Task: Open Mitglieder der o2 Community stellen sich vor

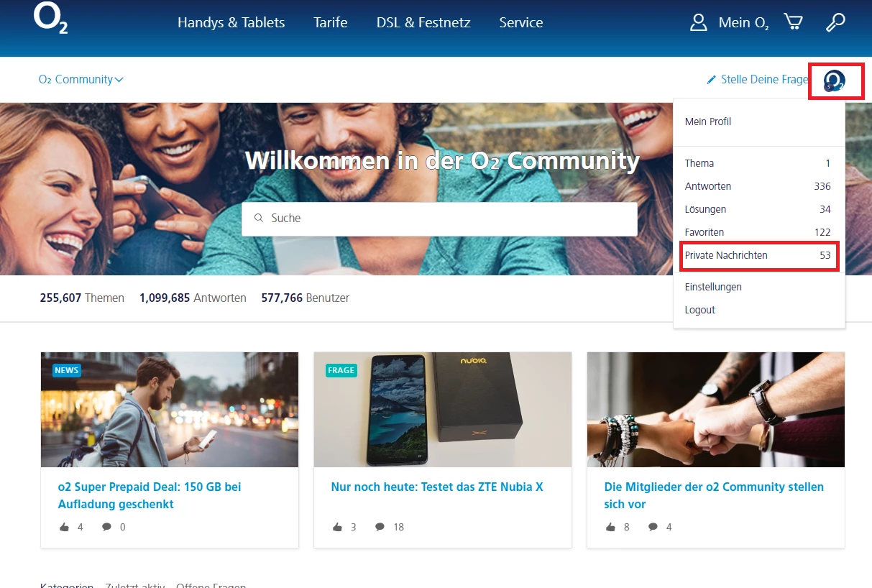Action: [714, 495]
